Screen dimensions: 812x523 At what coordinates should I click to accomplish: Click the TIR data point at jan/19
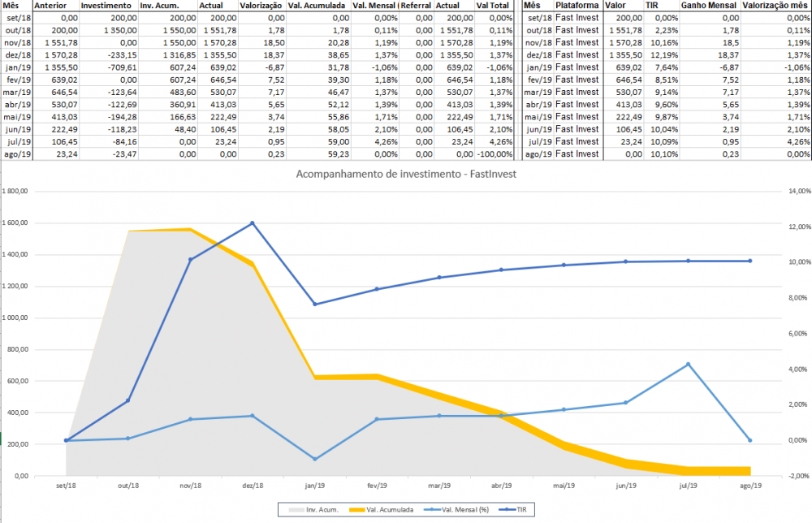[x=315, y=304]
